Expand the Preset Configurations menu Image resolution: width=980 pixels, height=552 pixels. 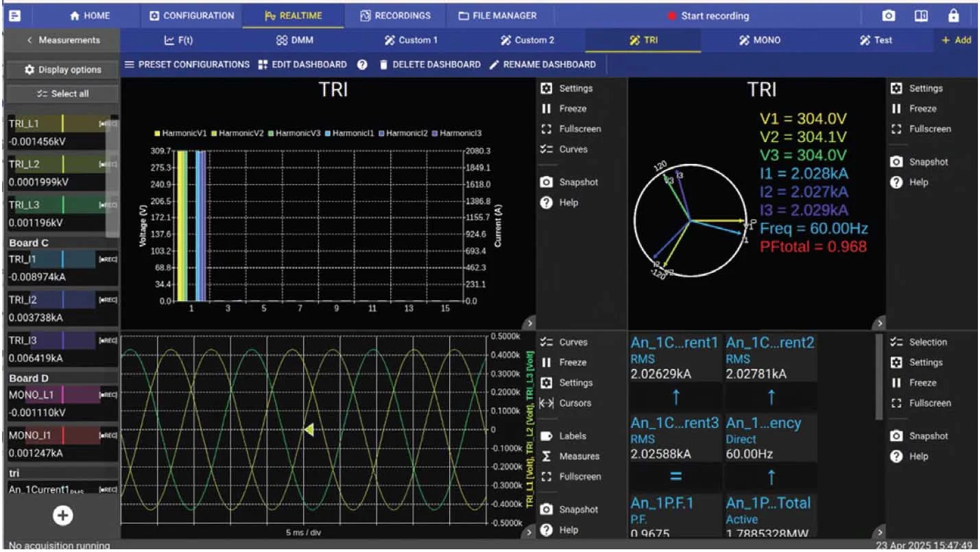click(187, 64)
